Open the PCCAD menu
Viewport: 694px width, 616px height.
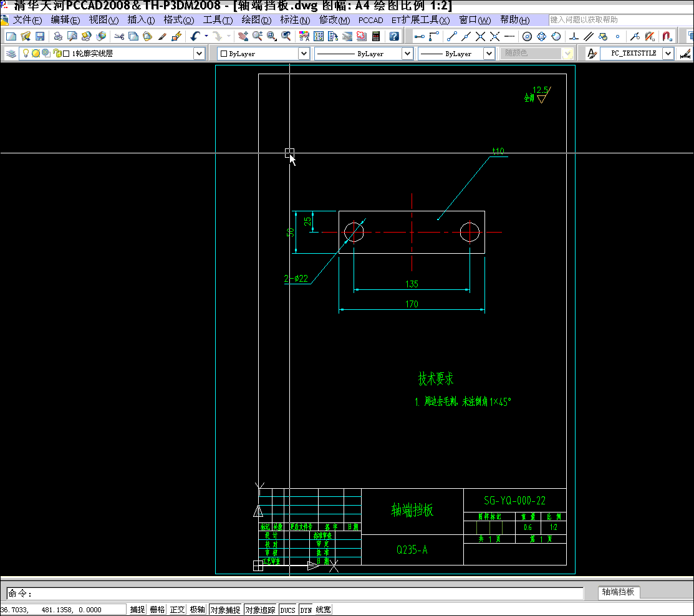point(370,20)
